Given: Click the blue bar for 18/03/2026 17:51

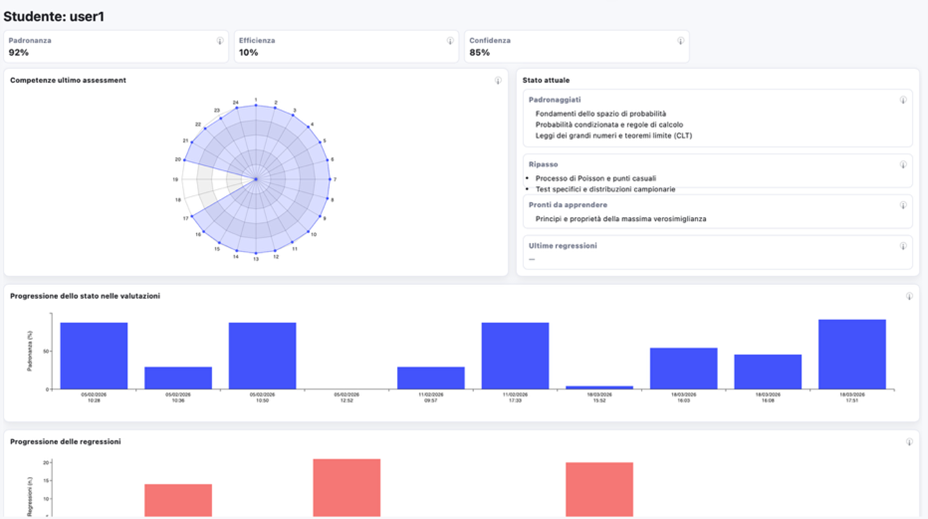Looking at the screenshot, I should [x=852, y=354].
